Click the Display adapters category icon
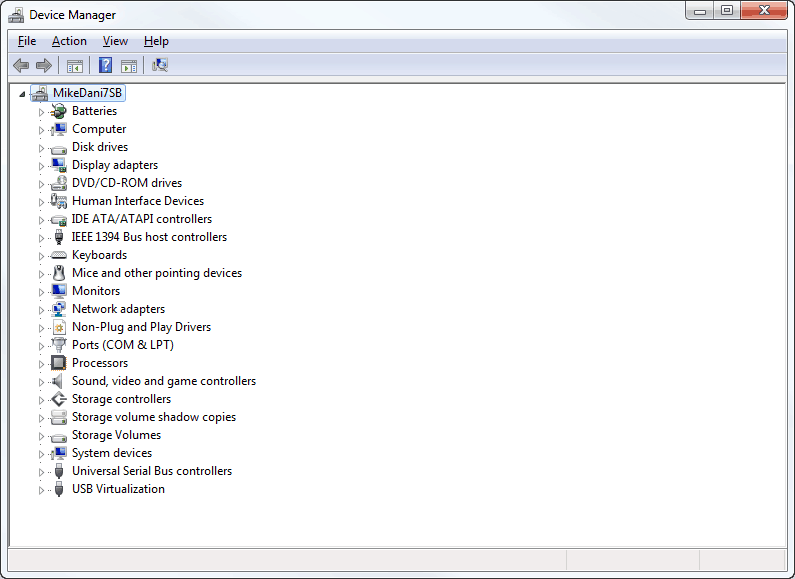 point(59,165)
